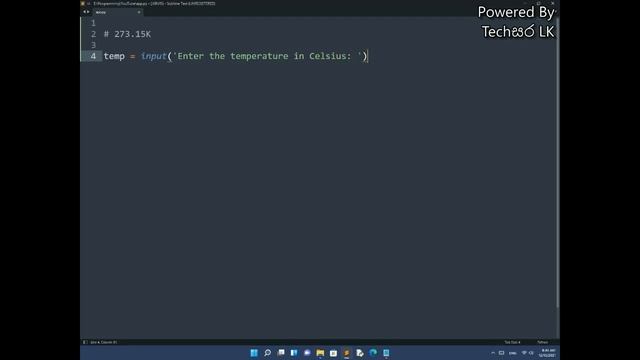
Task: Click the tab navigation arrows in Sublime
Action: coord(86,12)
